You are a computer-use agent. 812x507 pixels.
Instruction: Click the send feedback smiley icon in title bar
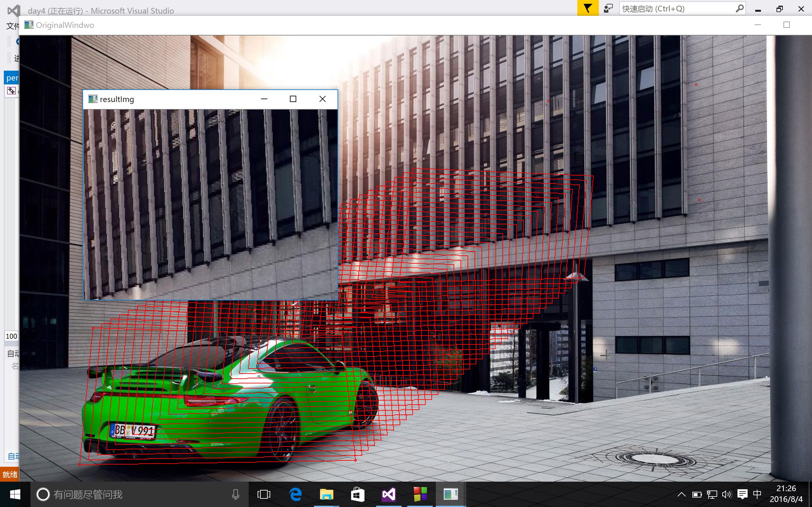pyautogui.click(x=608, y=8)
